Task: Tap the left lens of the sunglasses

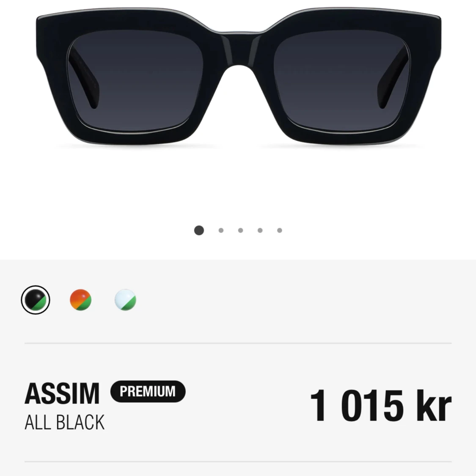Action: click(x=135, y=82)
